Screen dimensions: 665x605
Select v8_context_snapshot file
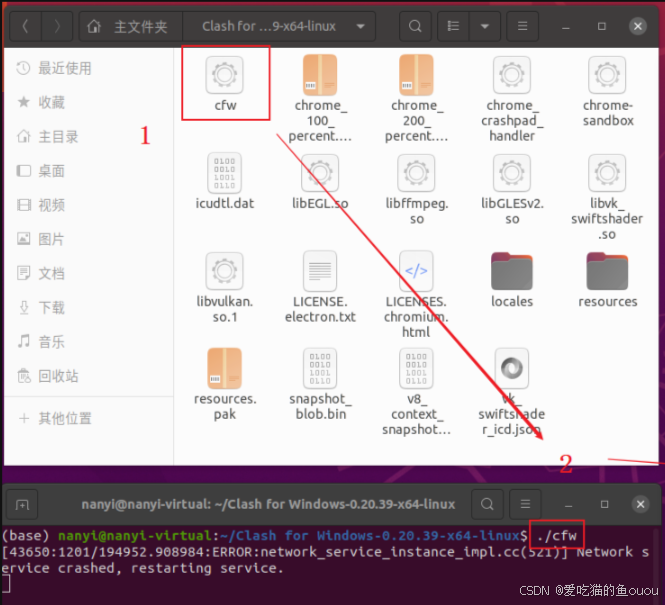(416, 392)
